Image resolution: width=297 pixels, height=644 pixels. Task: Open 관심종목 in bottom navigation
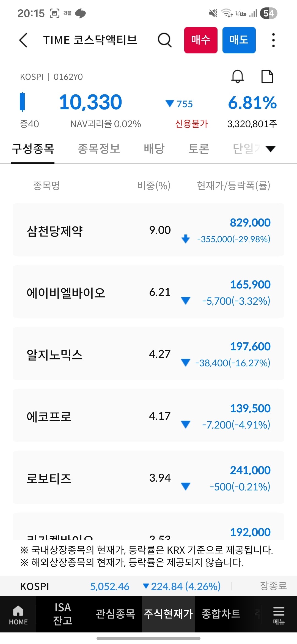pos(115,614)
